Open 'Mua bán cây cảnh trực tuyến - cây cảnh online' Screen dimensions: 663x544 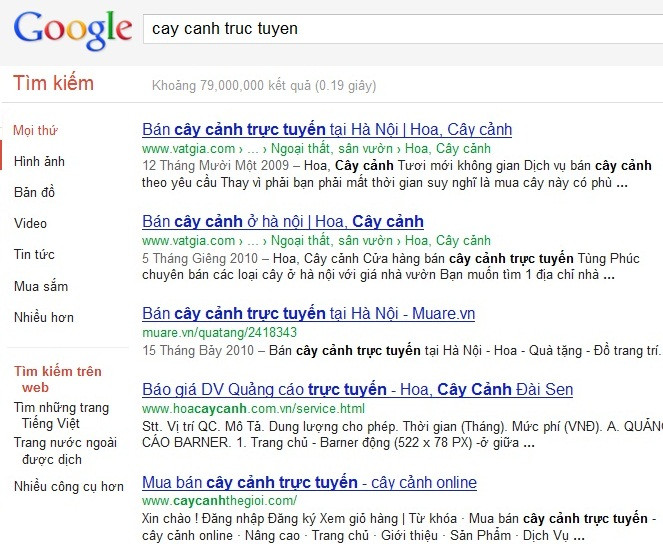point(309,482)
